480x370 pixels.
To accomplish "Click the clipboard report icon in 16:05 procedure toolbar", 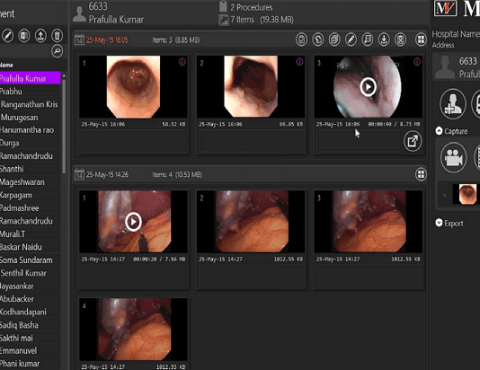I will (x=301, y=40).
